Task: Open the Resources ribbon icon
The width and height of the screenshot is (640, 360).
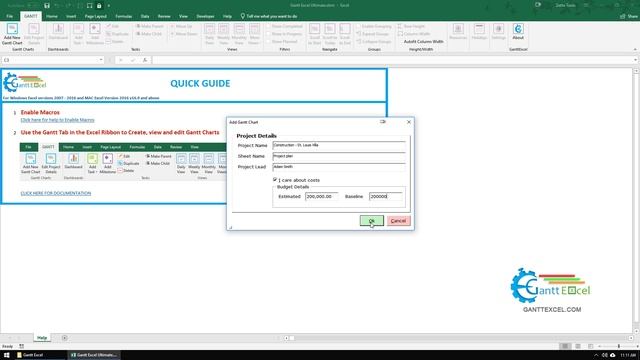Action: (x=458, y=32)
